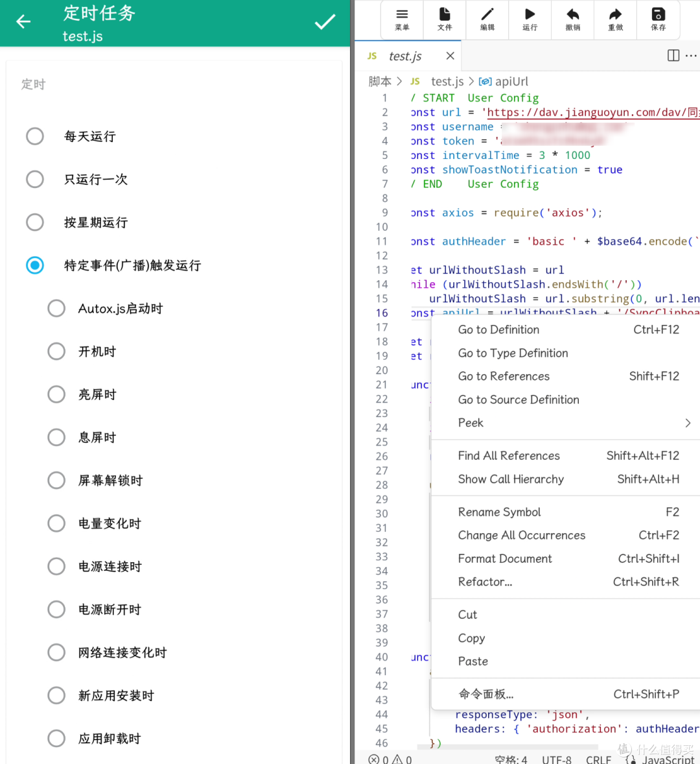Select the 每天运行 radio button

[x=35, y=136]
